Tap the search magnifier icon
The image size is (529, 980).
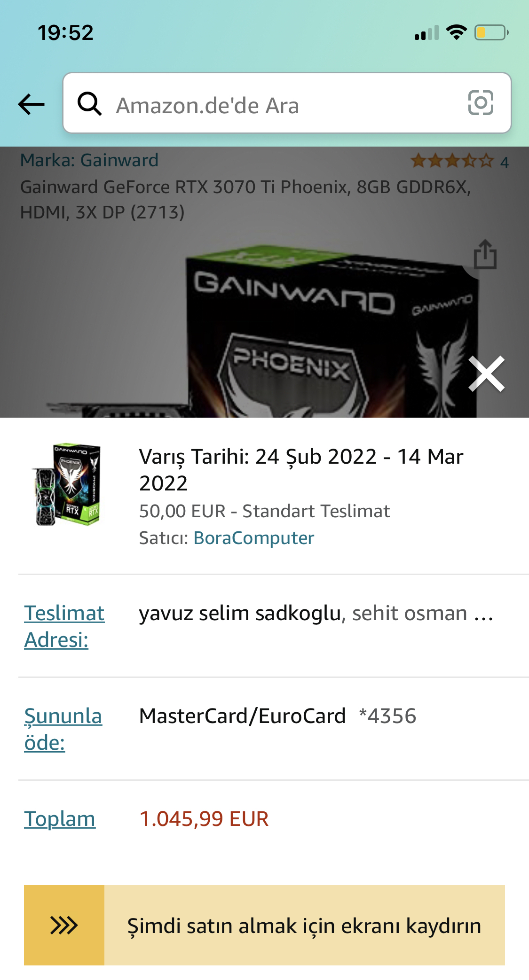tap(89, 103)
